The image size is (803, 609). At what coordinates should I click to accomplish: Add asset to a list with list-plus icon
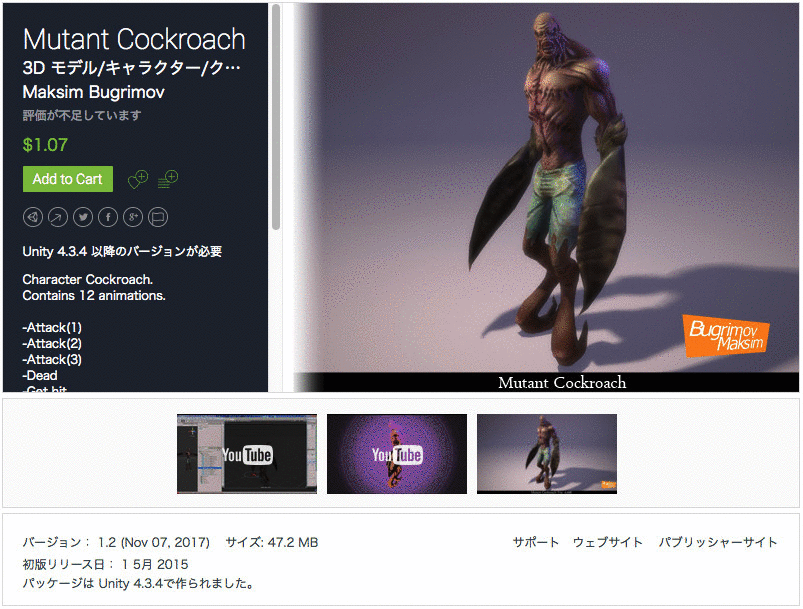point(168,179)
